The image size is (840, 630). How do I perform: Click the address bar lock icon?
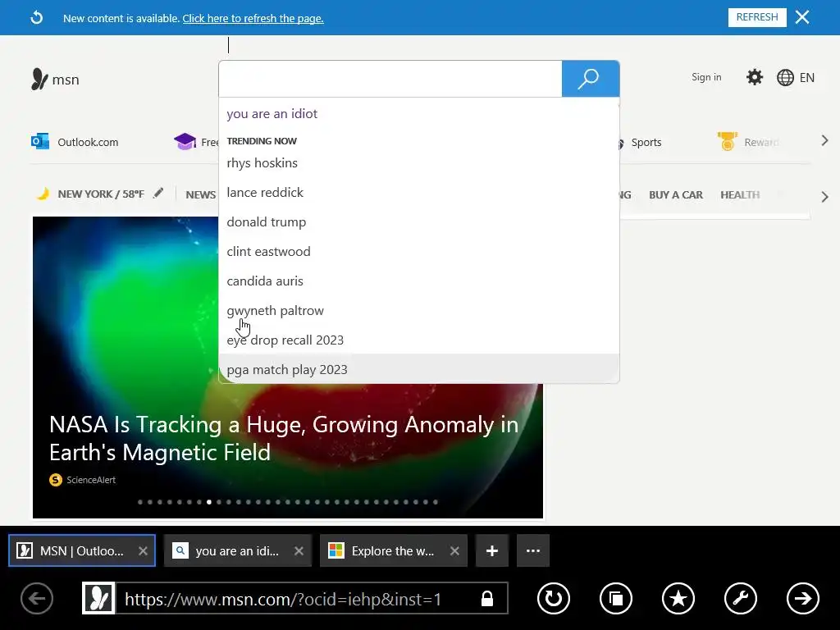coord(487,598)
